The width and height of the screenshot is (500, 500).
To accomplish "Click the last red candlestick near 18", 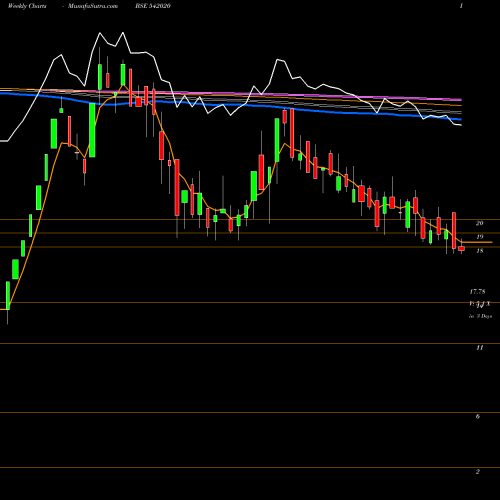I will 461,249.
